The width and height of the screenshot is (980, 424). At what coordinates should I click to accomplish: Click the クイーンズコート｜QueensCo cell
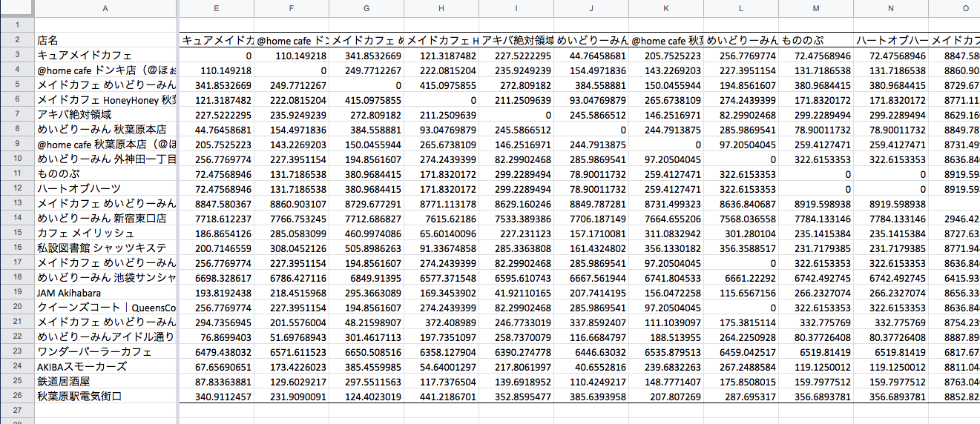point(105,307)
